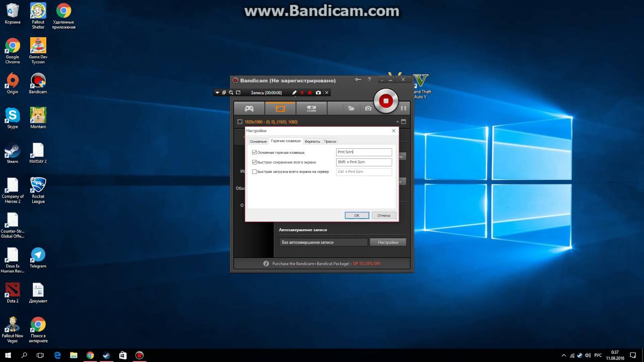Select Telegram desktop icon
The width and height of the screenshot is (644, 362).
coord(38,257)
